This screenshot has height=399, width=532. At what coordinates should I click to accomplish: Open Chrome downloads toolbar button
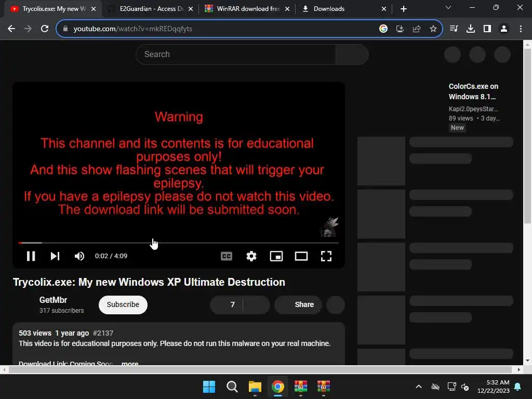(470, 29)
